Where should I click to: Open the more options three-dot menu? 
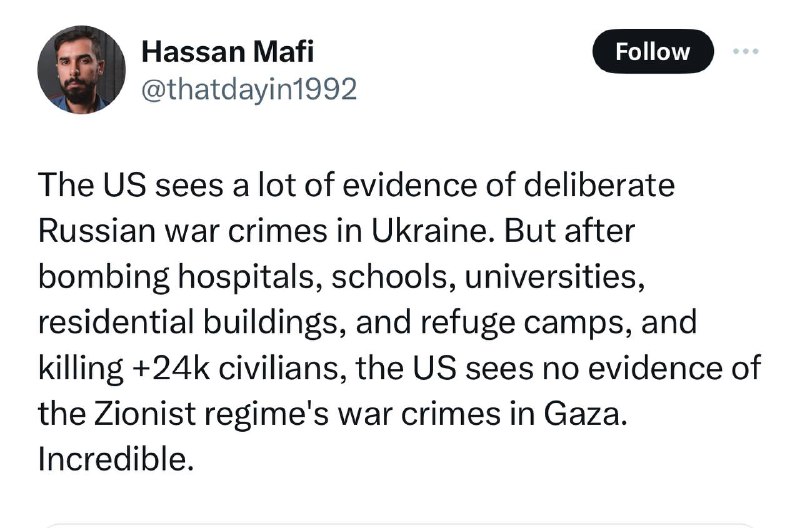click(x=746, y=52)
